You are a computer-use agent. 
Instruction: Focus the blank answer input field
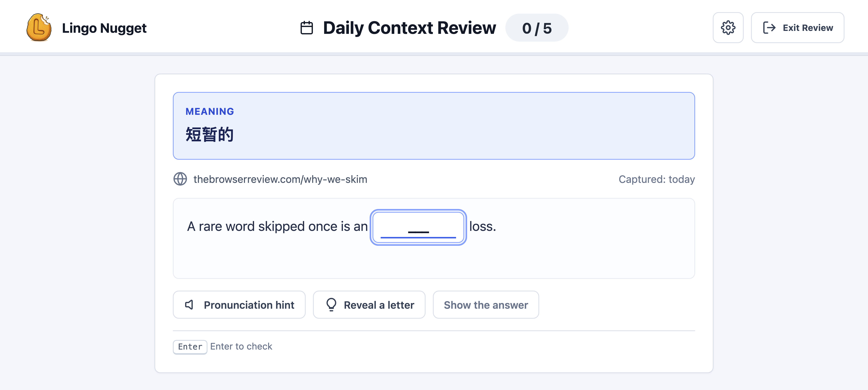(x=418, y=227)
